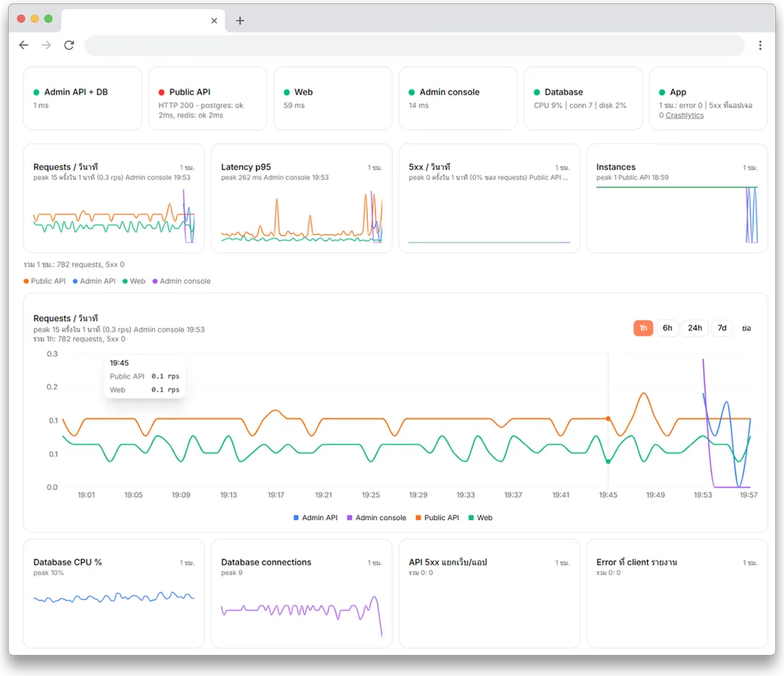Image resolution: width=784 pixels, height=676 pixels.
Task: Expand the Instances chart card
Action: click(677, 199)
